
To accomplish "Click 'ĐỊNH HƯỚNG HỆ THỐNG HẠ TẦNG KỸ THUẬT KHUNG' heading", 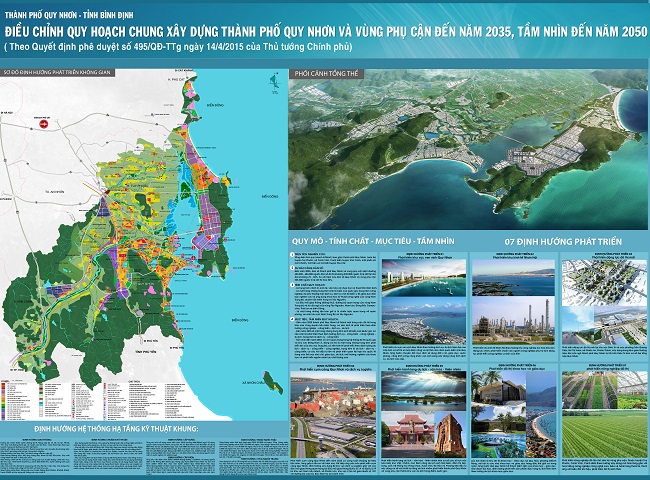I will click(x=116, y=429).
